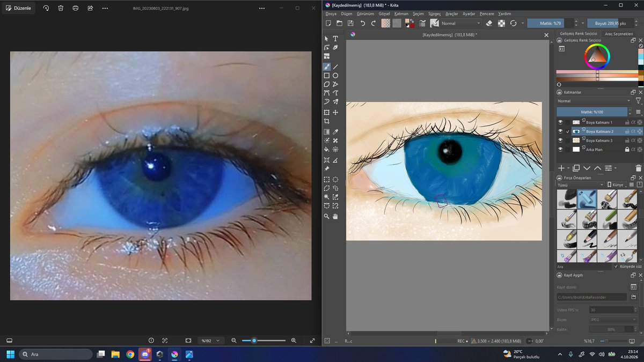Viewport: 644px width, 362px height.
Task: Click zoom in magnifier in photo viewer
Action: [x=294, y=341]
